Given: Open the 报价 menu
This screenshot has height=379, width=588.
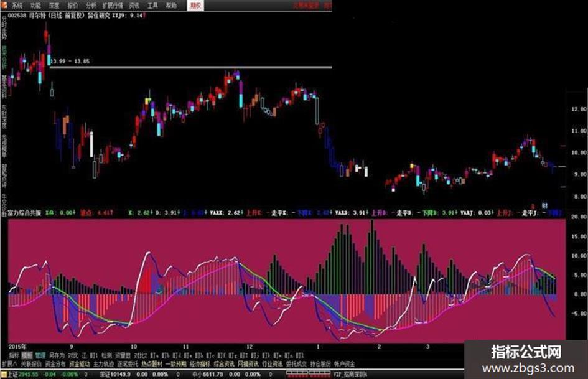Looking at the screenshot, I should [x=72, y=5].
